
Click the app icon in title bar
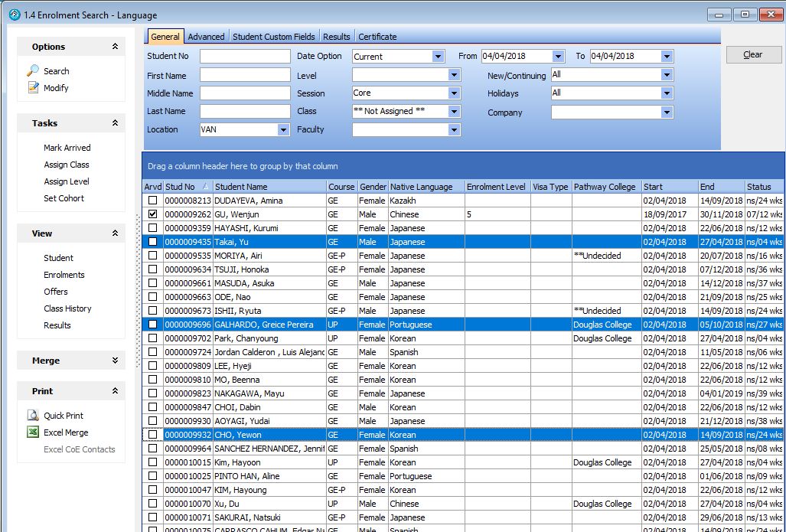(14, 15)
